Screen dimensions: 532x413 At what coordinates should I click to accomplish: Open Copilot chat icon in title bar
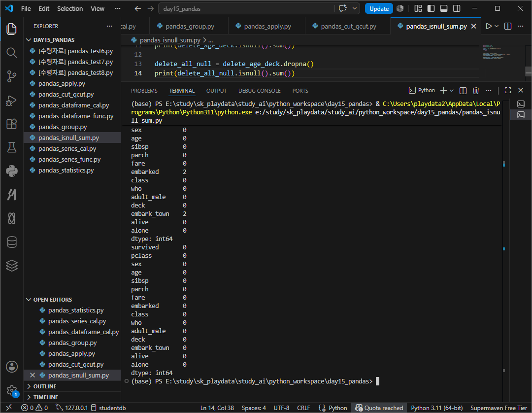(343, 8)
